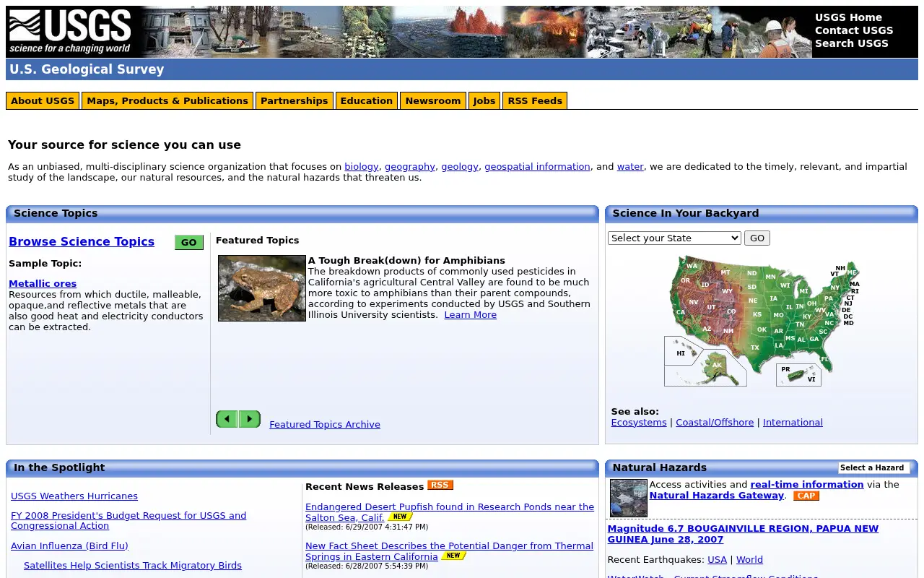The image size is (924, 578).
Task: Open the Newsroom tab
Action: pyautogui.click(x=433, y=100)
